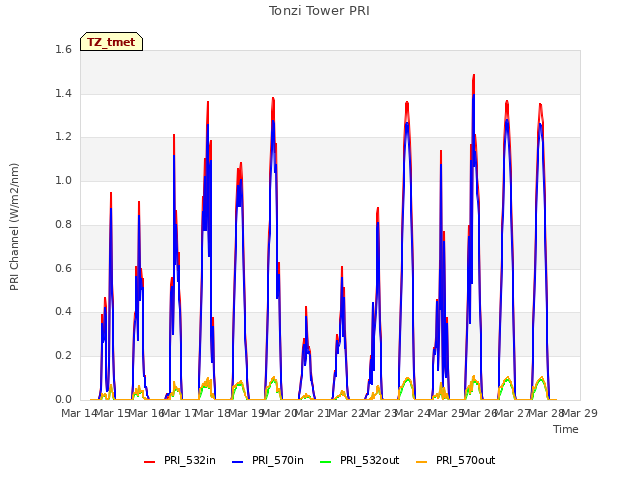Image resolution: width=640 pixels, height=480 pixels.
Task: Click the red PRI_532in legend swatch
Action: [x=150, y=461]
